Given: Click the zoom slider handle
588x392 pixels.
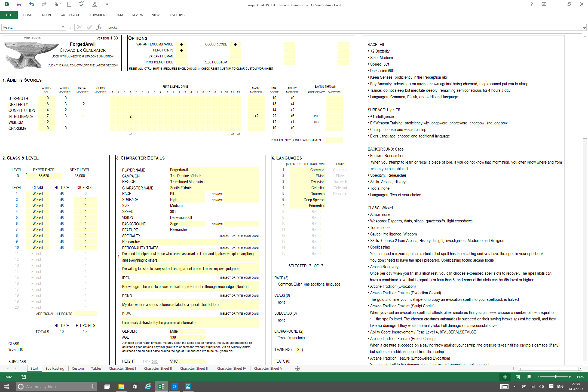Looking at the screenshot, I should (x=556, y=377).
